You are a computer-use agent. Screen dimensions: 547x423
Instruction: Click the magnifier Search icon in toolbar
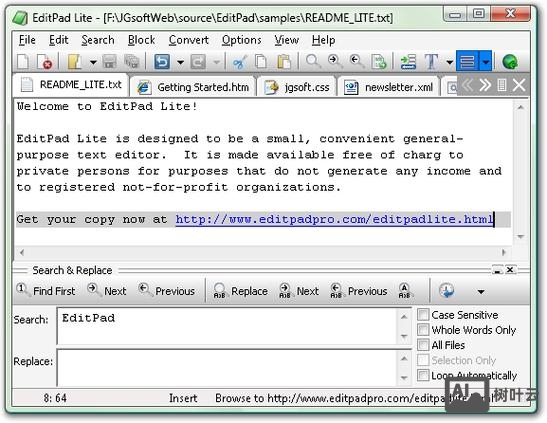pos(313,62)
